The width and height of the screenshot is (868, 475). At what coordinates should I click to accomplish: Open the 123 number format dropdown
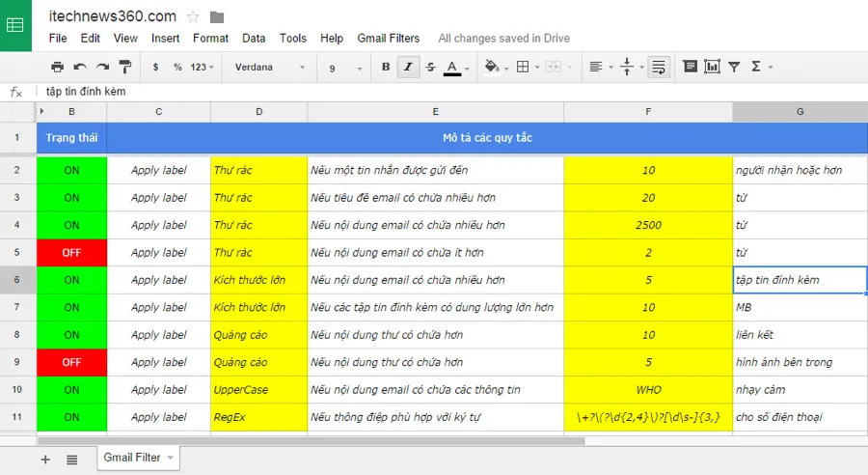(x=203, y=67)
